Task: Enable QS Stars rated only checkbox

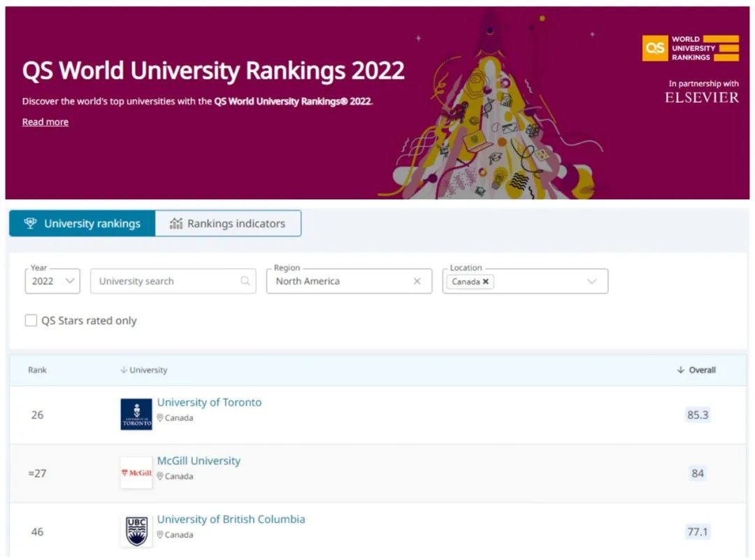Action: click(x=31, y=320)
